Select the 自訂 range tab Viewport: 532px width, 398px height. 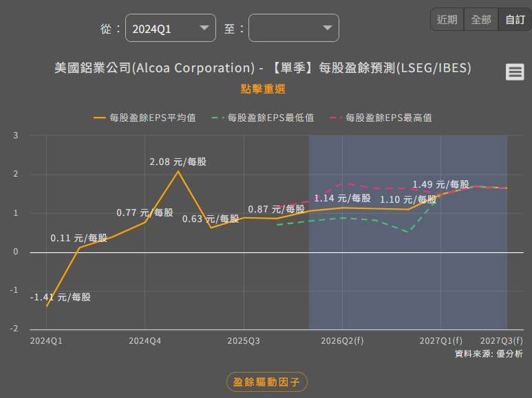(515, 19)
